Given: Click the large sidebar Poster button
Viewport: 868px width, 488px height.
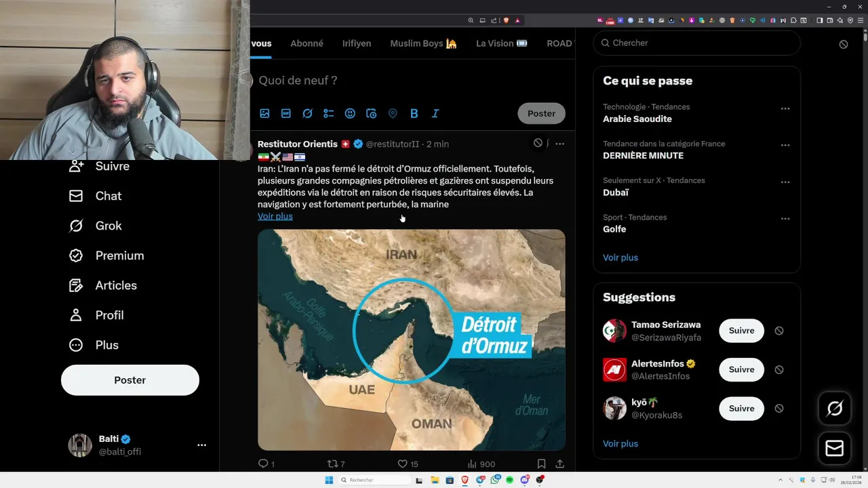Looking at the screenshot, I should pos(130,380).
